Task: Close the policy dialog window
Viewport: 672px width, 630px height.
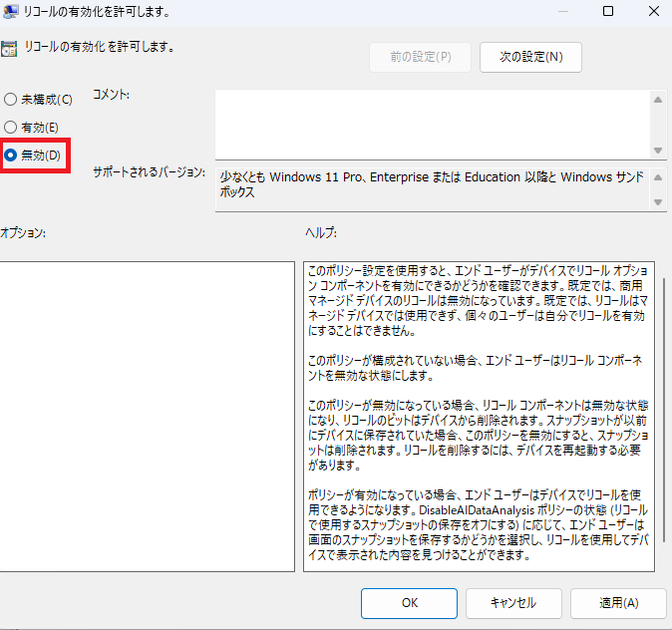Action: [654, 11]
